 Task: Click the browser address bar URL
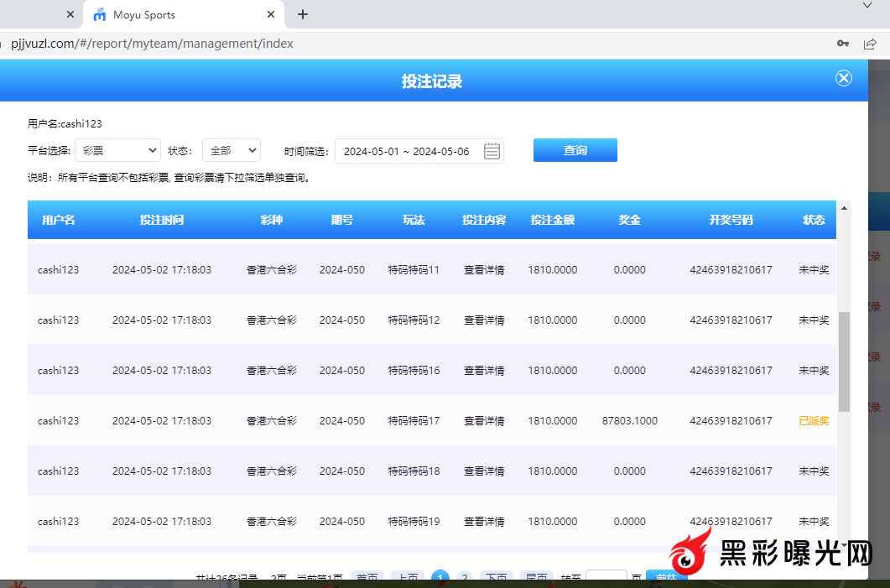[153, 44]
